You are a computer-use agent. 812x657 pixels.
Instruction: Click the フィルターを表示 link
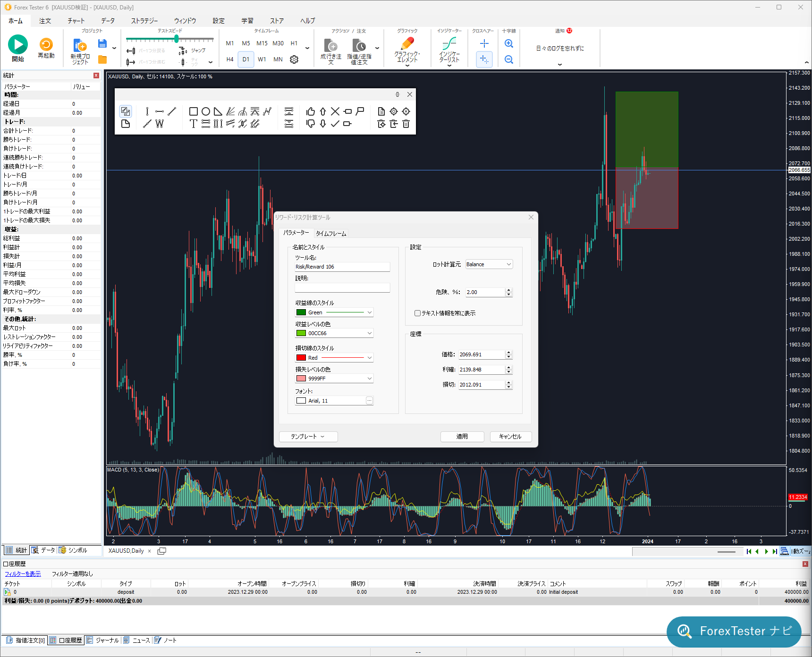pos(23,574)
